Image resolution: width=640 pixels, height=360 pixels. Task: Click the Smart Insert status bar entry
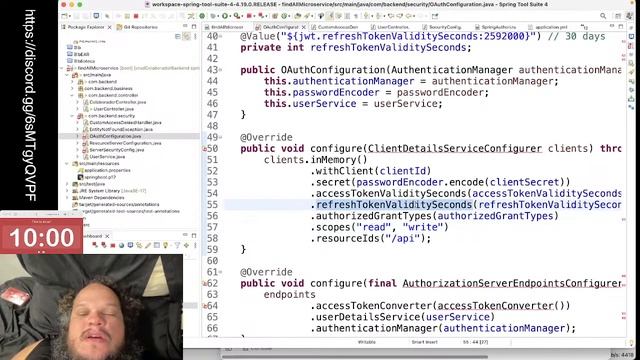(424, 342)
